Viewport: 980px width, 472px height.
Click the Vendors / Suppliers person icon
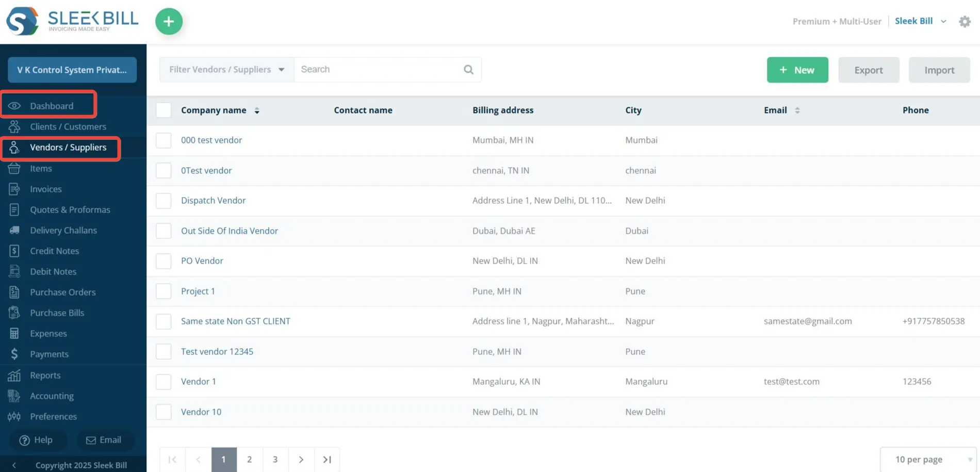(14, 148)
